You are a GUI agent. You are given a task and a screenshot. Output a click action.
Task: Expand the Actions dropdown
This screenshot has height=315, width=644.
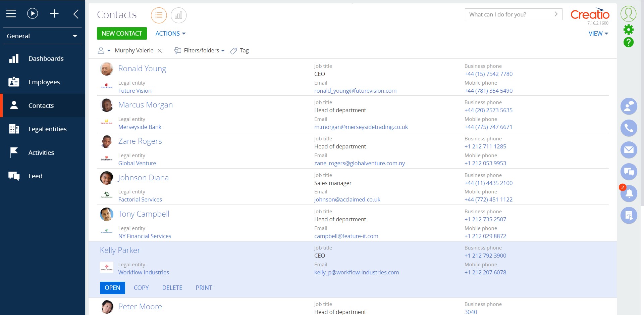(x=170, y=34)
